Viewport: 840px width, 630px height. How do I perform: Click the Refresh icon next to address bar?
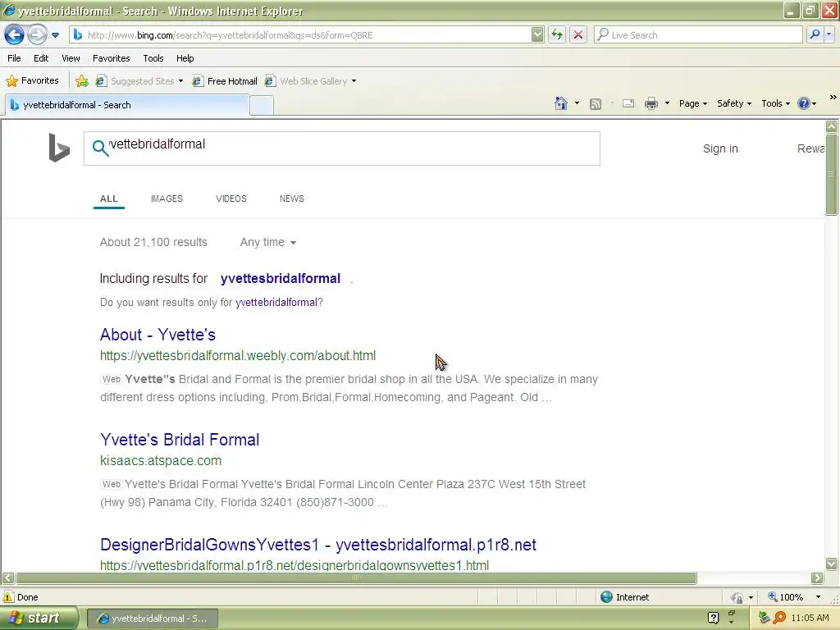coord(557,35)
